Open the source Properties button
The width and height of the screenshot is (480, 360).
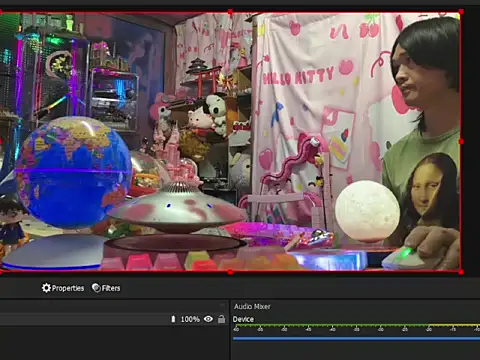[63, 288]
